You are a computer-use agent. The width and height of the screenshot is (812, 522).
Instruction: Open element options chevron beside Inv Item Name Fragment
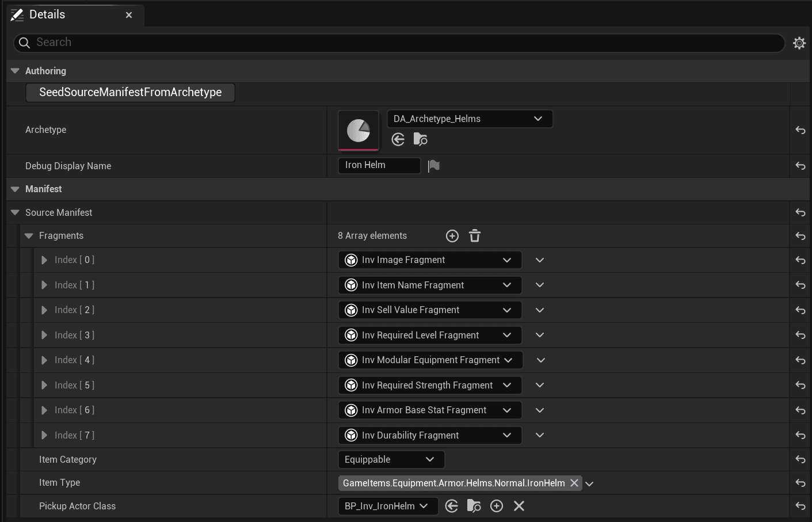point(540,285)
